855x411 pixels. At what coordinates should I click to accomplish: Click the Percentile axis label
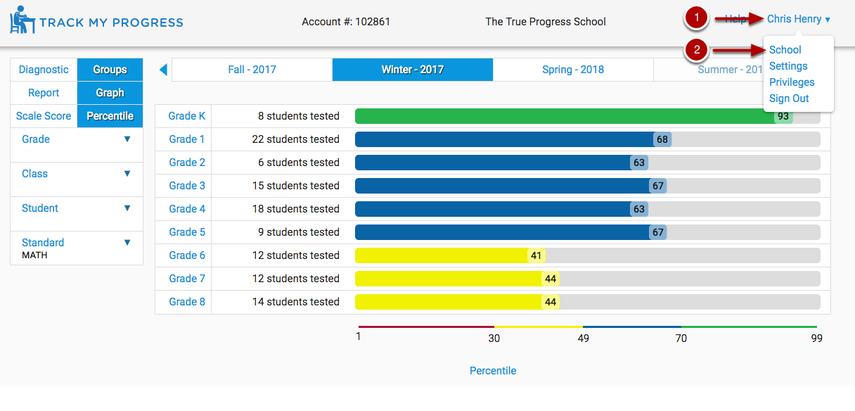click(x=493, y=371)
